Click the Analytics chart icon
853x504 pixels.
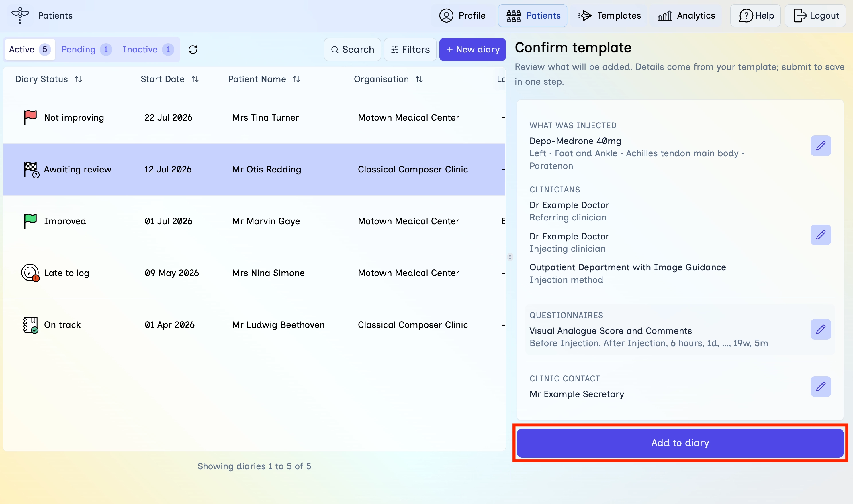(664, 16)
